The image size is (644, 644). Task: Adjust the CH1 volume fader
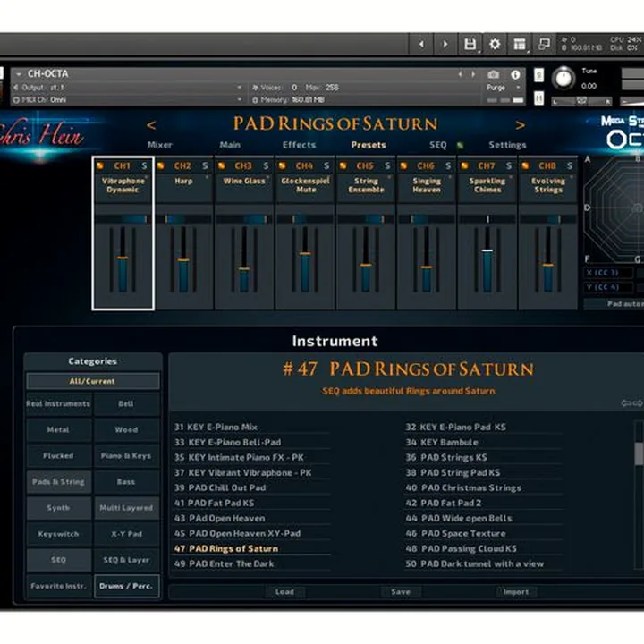123,258
